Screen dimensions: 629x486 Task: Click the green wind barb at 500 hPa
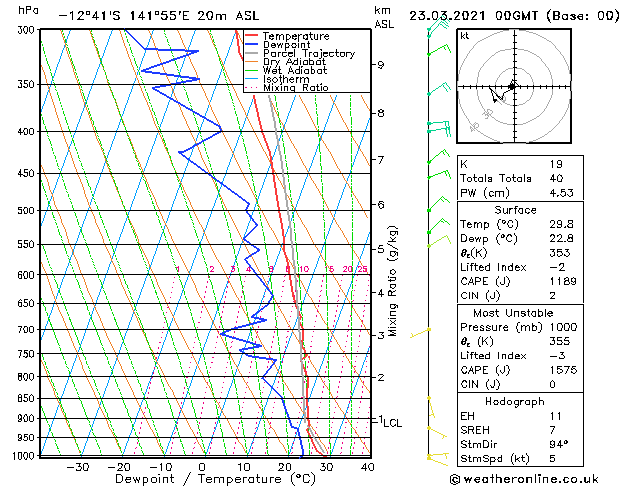438,204
